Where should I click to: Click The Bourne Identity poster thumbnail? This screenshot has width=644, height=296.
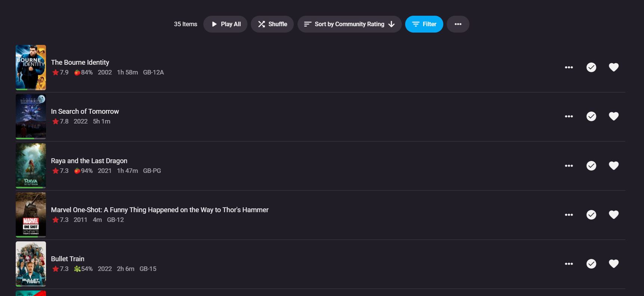pos(31,67)
